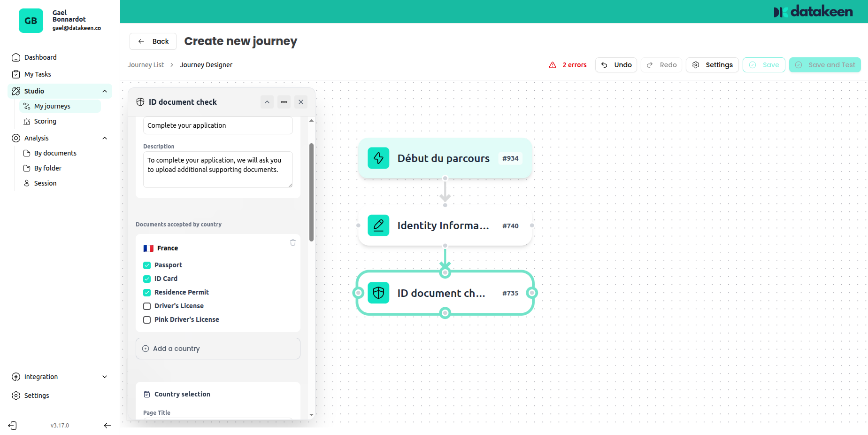Click the lightning icon on Début du parcours node
This screenshot has height=435, width=868.
(378, 158)
